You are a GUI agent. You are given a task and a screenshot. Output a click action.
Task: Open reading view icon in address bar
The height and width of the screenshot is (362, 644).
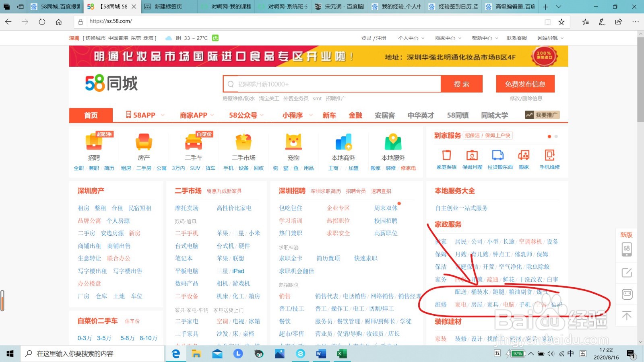(x=548, y=22)
